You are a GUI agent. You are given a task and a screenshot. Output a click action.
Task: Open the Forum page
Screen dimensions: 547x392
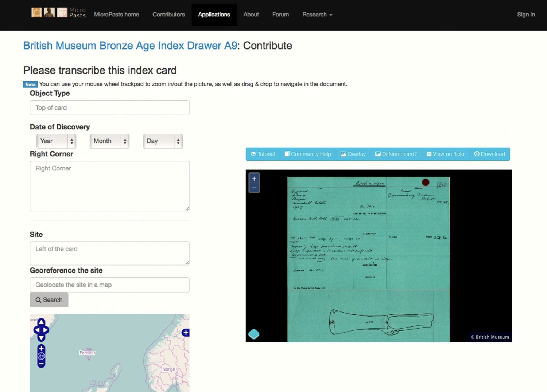280,15
